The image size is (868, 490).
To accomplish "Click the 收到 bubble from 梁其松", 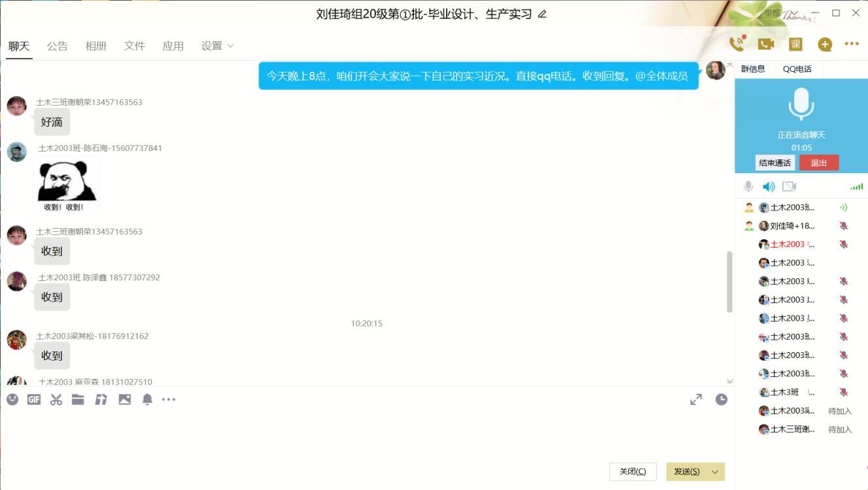I will click(x=52, y=355).
